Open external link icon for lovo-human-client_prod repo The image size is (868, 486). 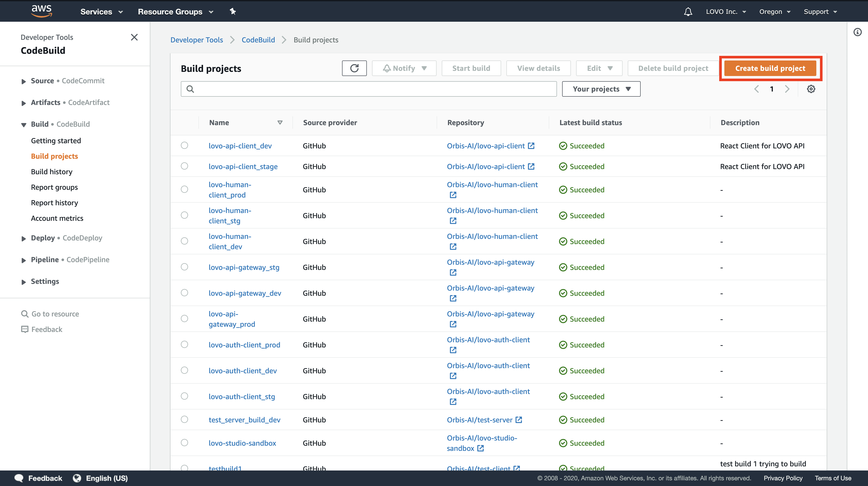pyautogui.click(x=453, y=195)
